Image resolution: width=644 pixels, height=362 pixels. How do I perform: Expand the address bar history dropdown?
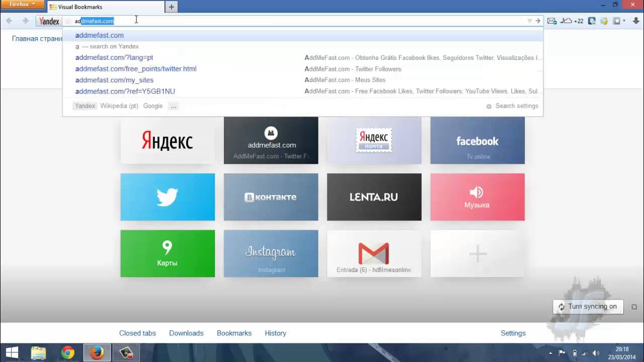pyautogui.click(x=529, y=21)
